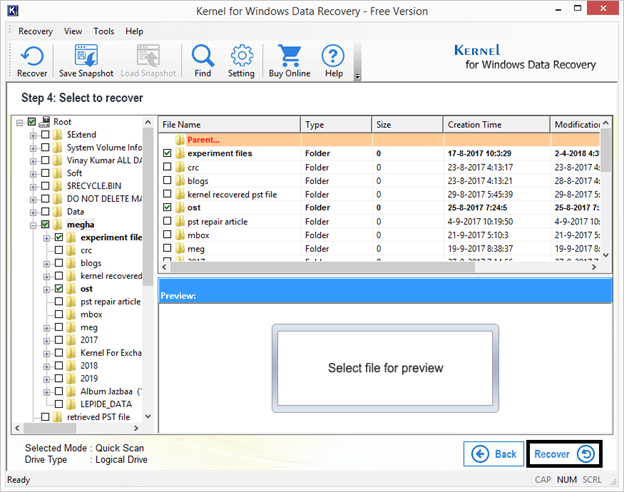The width and height of the screenshot is (624, 492).
Task: Click the Kernel app icon in title bar
Action: [x=13, y=10]
